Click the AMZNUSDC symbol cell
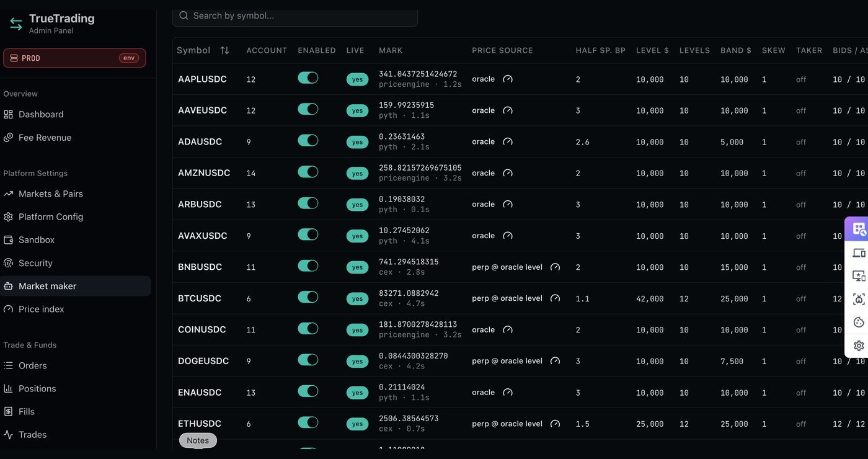The height and width of the screenshot is (459, 868). pos(204,173)
